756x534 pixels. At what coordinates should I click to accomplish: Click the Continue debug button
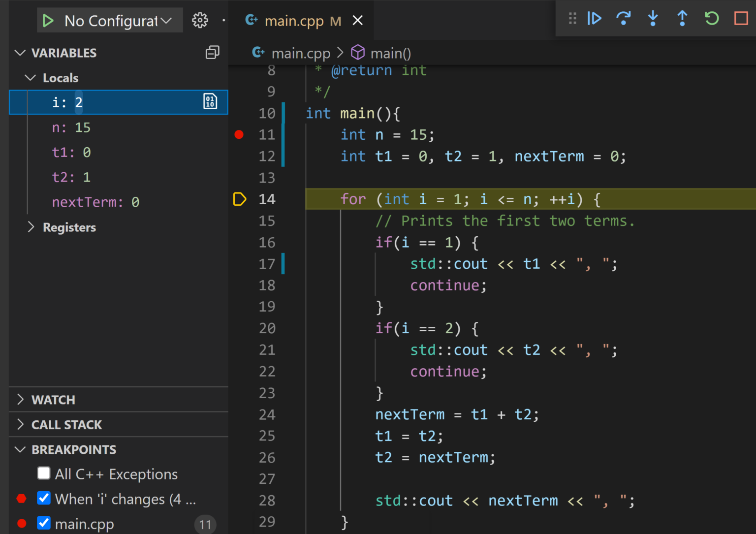coord(594,19)
